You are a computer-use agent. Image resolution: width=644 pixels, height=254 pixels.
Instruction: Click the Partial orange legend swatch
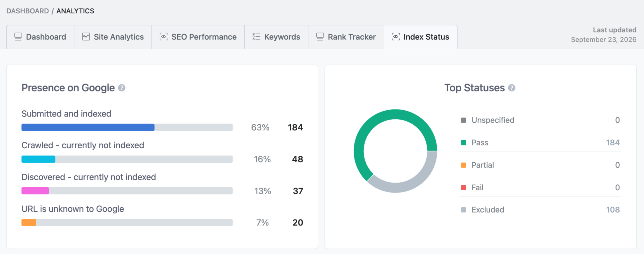[463, 165]
